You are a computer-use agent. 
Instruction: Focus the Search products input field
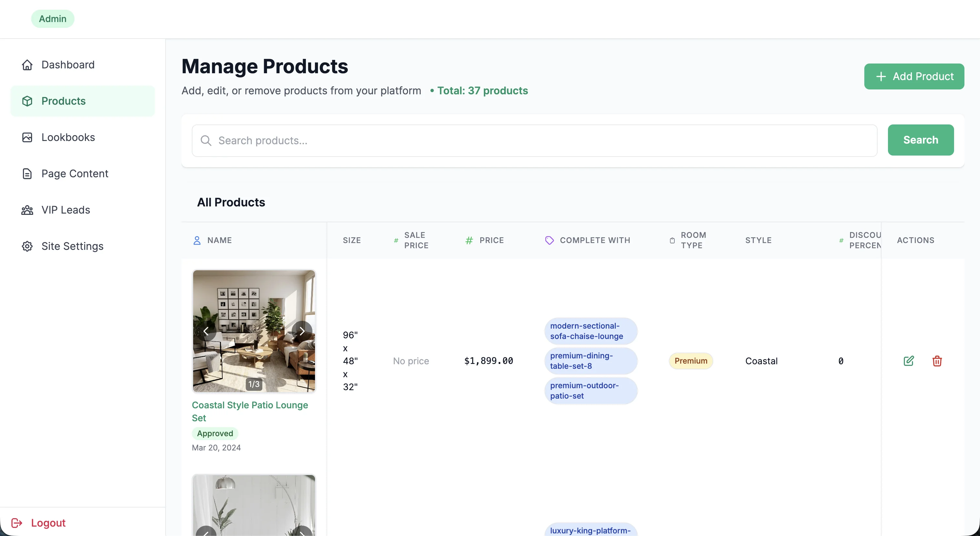(x=534, y=140)
